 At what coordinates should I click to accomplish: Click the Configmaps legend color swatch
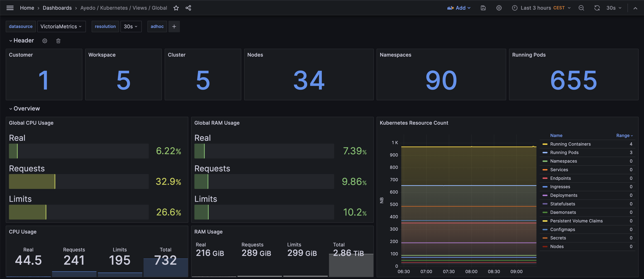545,229
